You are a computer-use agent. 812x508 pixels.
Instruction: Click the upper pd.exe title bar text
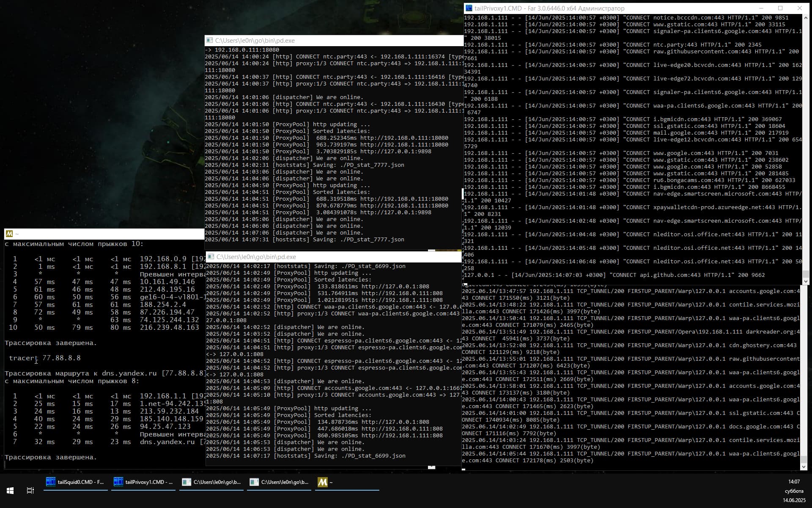click(255, 41)
